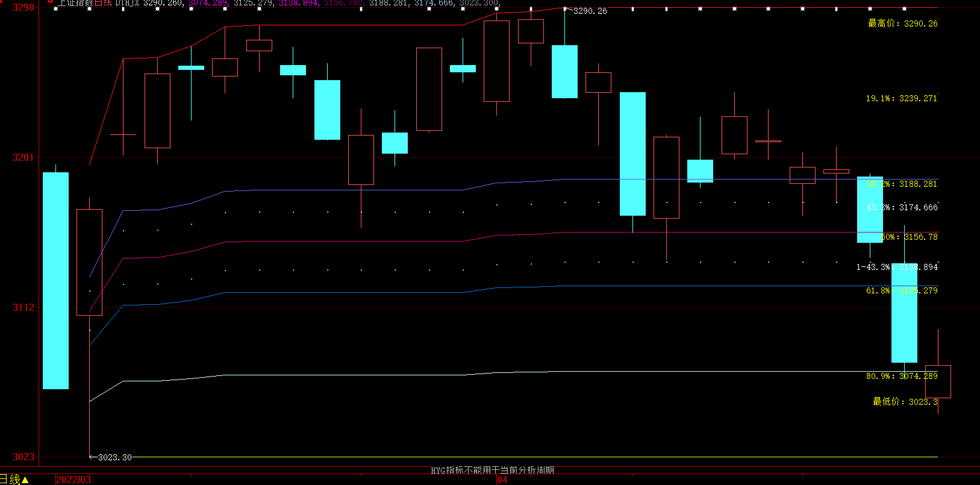Image resolution: width=980 pixels, height=485 pixels.
Task: Select the 最低价: 3023.3 label
Action: click(x=905, y=402)
